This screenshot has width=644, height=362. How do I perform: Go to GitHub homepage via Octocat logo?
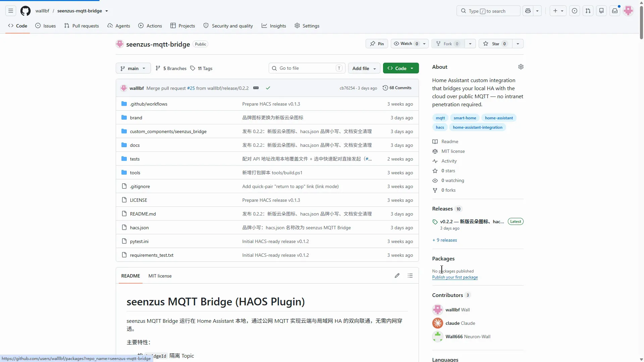pos(25,11)
